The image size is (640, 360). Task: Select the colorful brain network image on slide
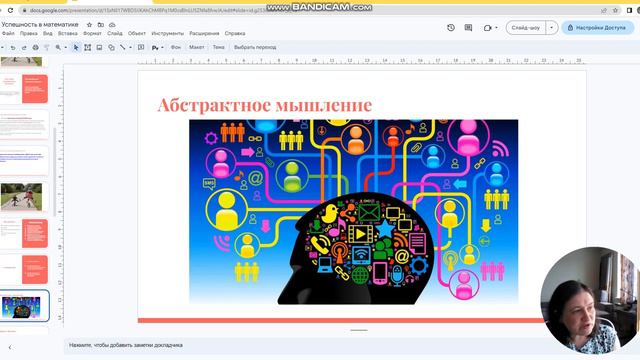pyautogui.click(x=353, y=211)
